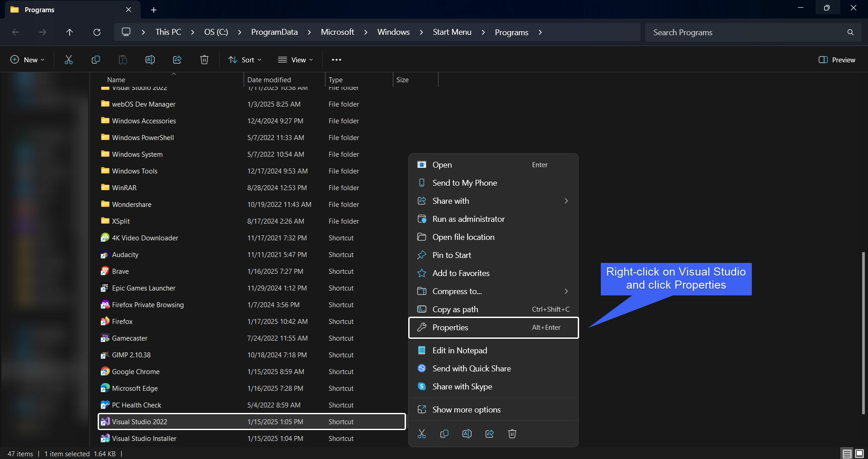868x459 pixels.
Task: Expand the chevron after Microsoft in address bar
Action: (366, 32)
